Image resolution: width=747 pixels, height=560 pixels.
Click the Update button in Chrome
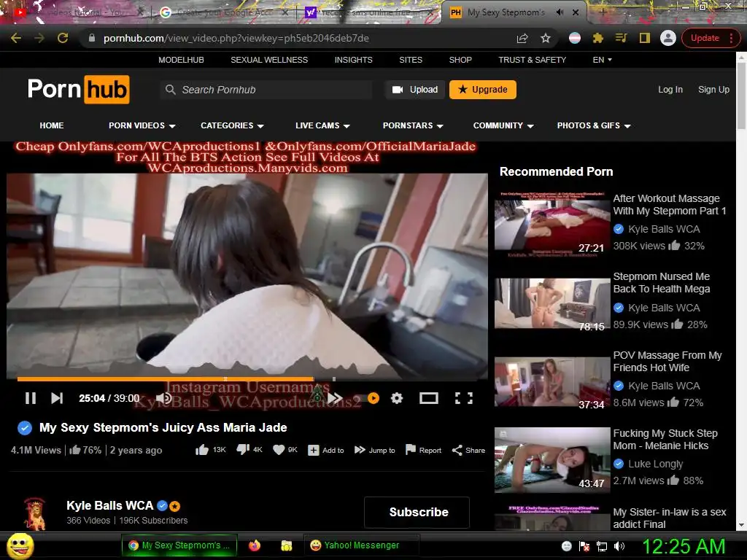[x=711, y=38]
